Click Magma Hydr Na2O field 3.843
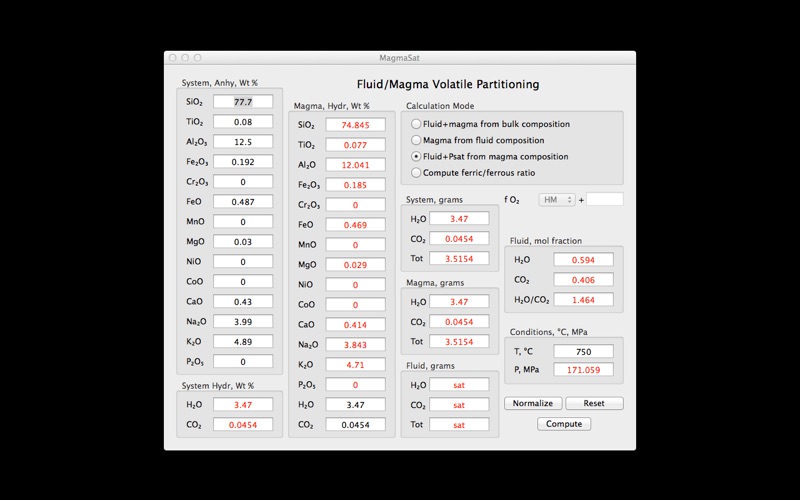Viewport: 800px width, 500px height. point(356,344)
